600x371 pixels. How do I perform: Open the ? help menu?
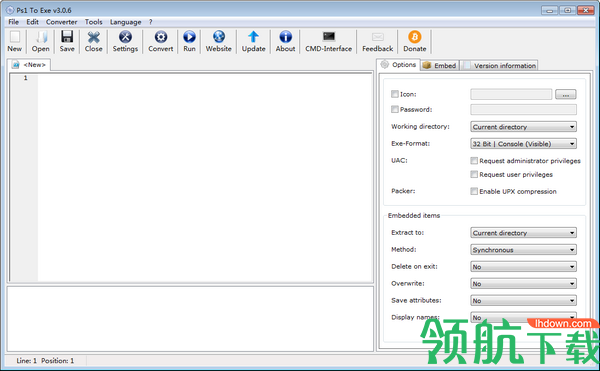point(150,22)
